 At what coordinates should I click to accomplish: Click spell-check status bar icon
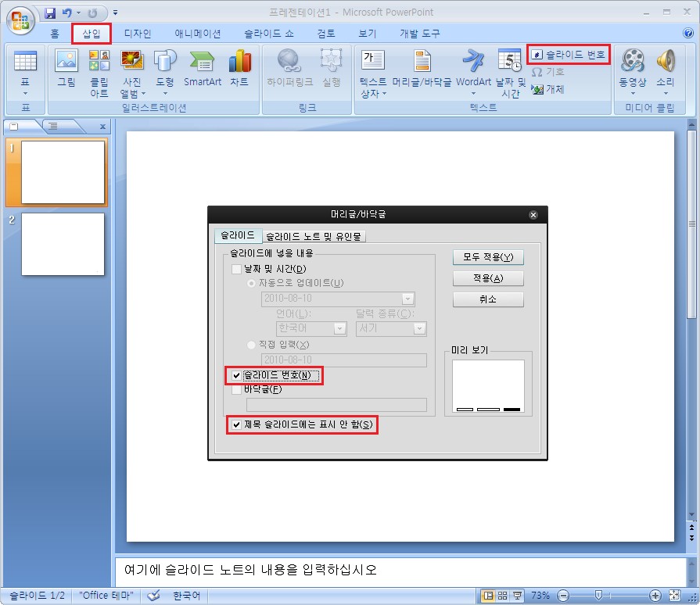[x=153, y=596]
